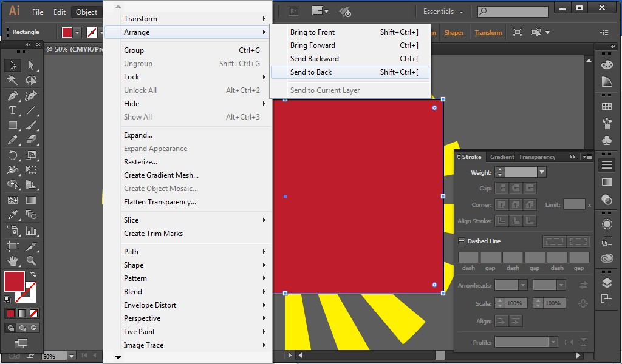Enable the Dashed Line option
The height and width of the screenshot is (364, 622).
[462, 240]
